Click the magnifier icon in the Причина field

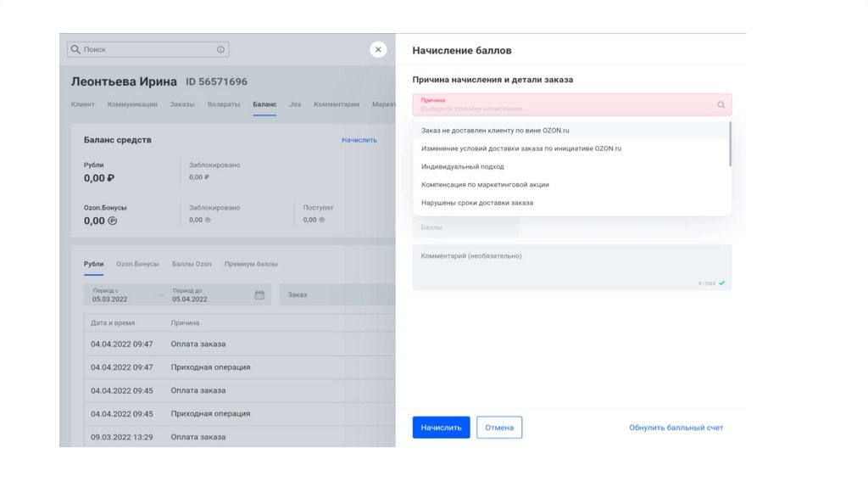pyautogui.click(x=721, y=104)
